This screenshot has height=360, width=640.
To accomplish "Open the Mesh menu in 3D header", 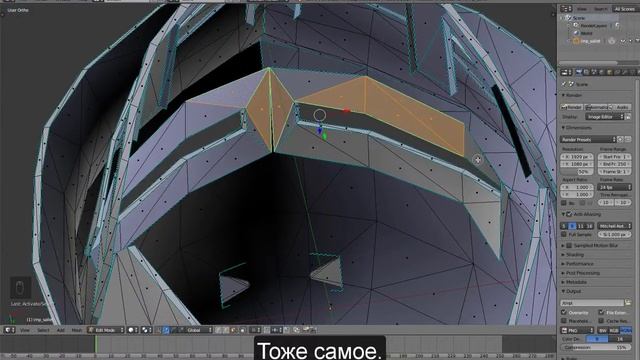I will point(77,330).
